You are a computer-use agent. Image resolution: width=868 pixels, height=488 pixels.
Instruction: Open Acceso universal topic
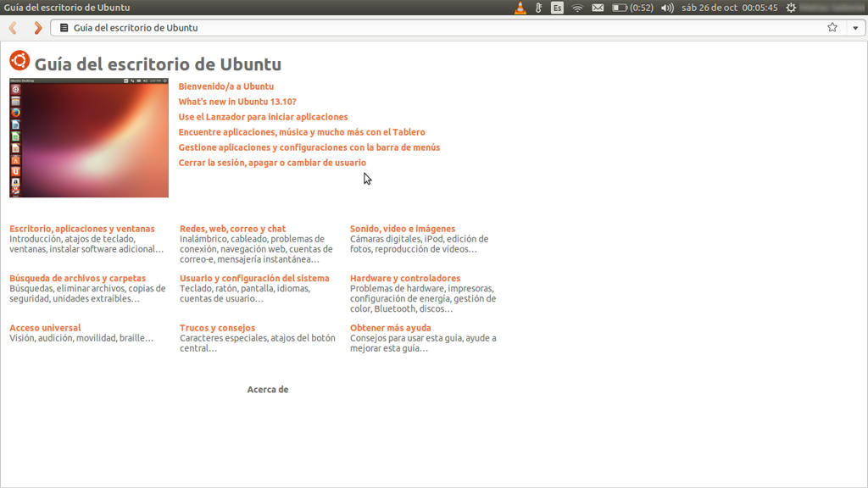(45, 328)
